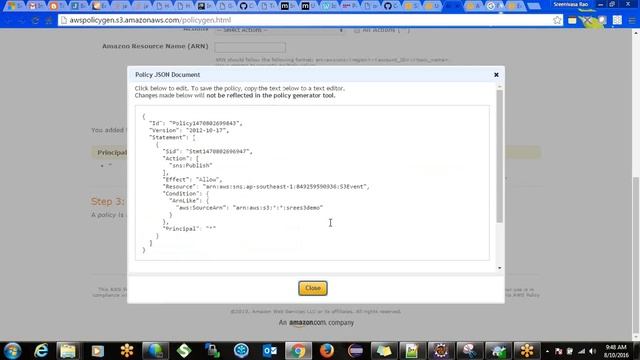This screenshot has height=360, width=640.
Task: Open Firefox from the taskbar
Action: click(327, 351)
